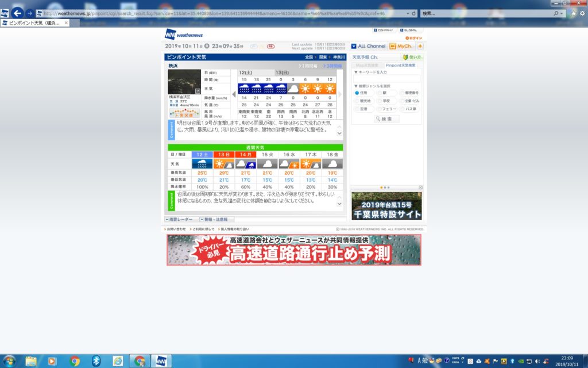The height and width of the screenshot is (368, 588).
Task: Select the 駅 radio button
Action: (378, 93)
